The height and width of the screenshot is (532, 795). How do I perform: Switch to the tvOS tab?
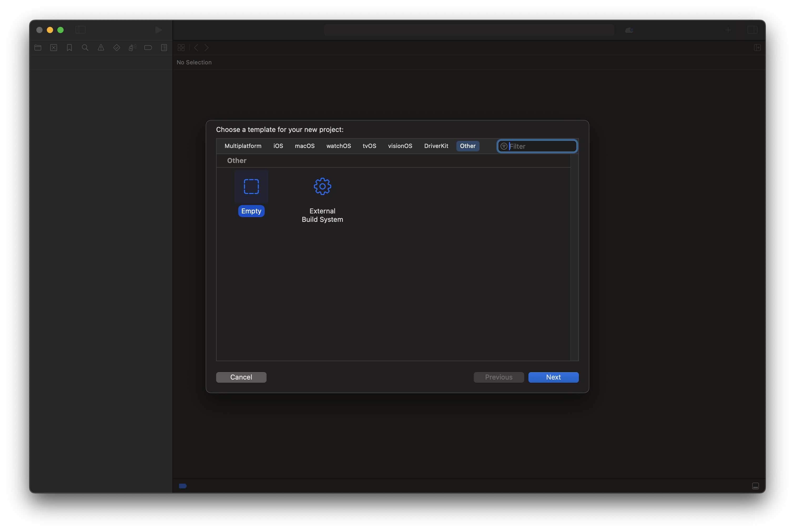coord(370,146)
